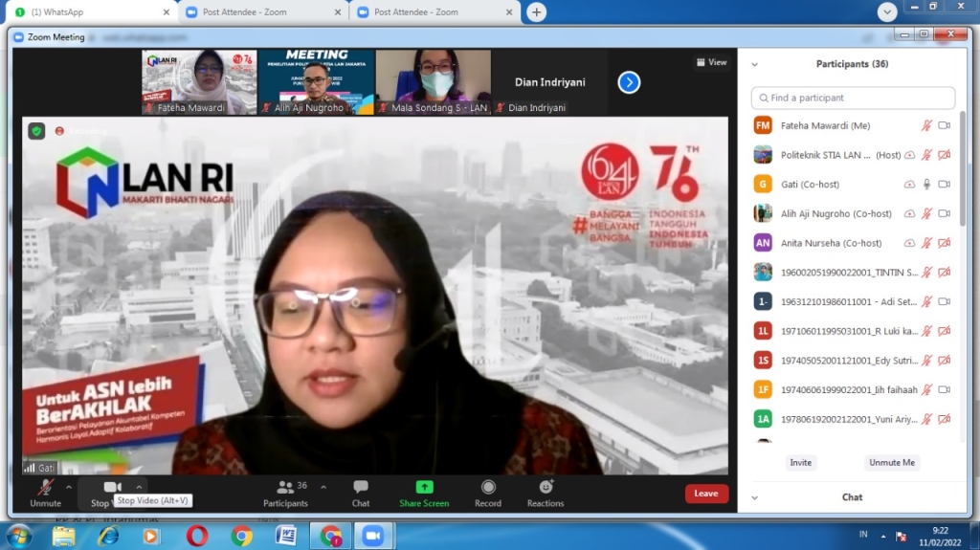Click the Unmute Me button
The height and width of the screenshot is (550, 980).
click(892, 463)
